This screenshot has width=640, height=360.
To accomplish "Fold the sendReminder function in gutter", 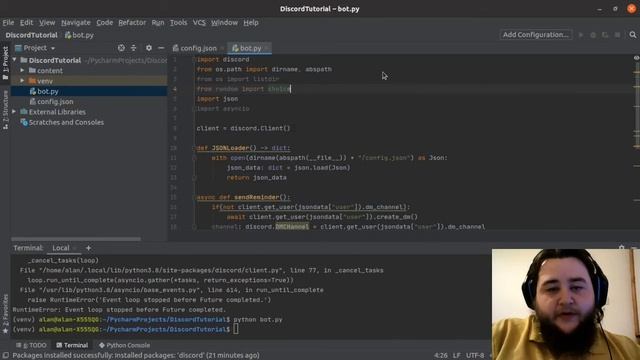I will [194, 198].
